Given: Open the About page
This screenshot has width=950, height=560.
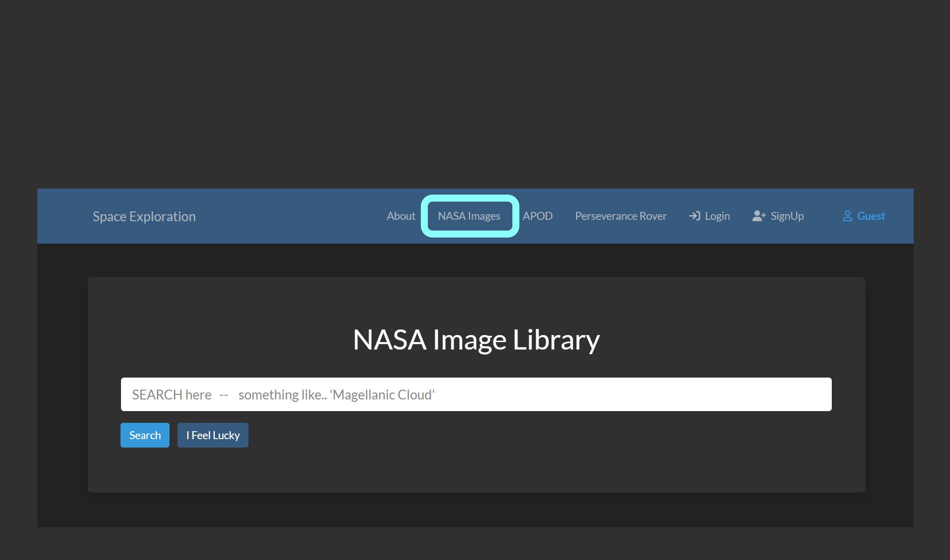Looking at the screenshot, I should [x=401, y=216].
